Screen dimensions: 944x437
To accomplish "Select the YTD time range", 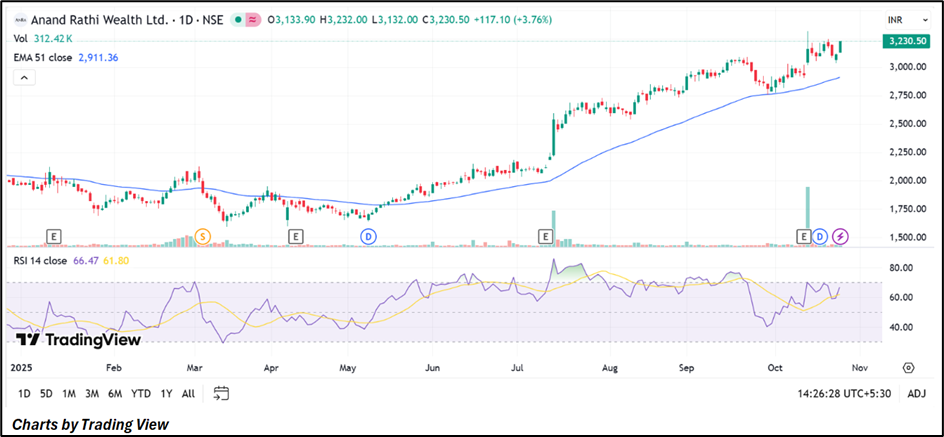I will coord(139,394).
